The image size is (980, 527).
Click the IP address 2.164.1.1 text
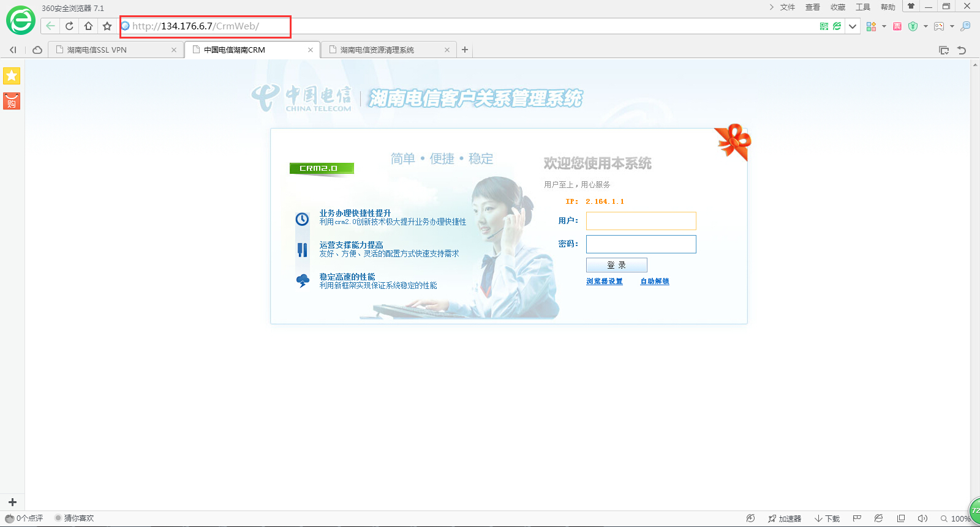[x=605, y=201]
